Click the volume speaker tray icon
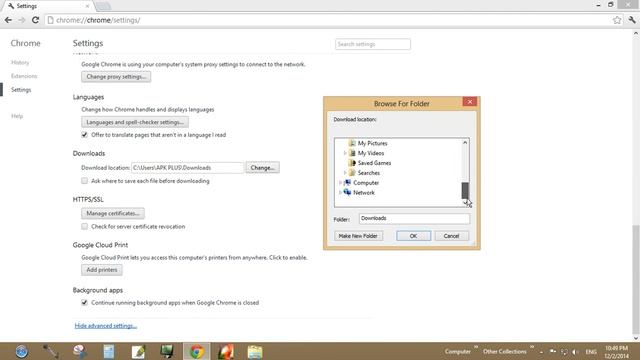The height and width of the screenshot is (360, 640). coord(576,352)
